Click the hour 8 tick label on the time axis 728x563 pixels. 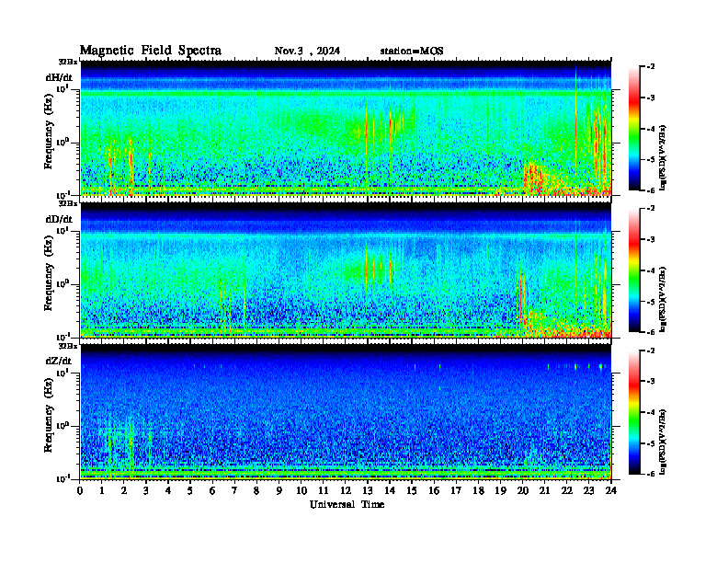click(x=256, y=490)
